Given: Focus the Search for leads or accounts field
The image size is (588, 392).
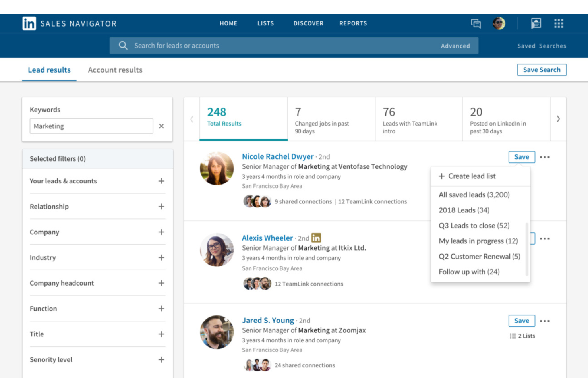Looking at the screenshot, I should tap(294, 46).
